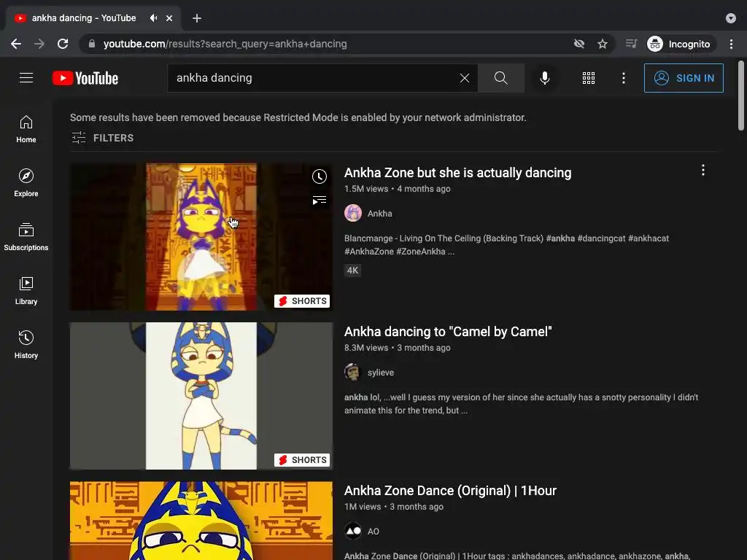Viewport: 747px width, 560px height.
Task: Open the Ankha channel avatar
Action: [353, 214]
